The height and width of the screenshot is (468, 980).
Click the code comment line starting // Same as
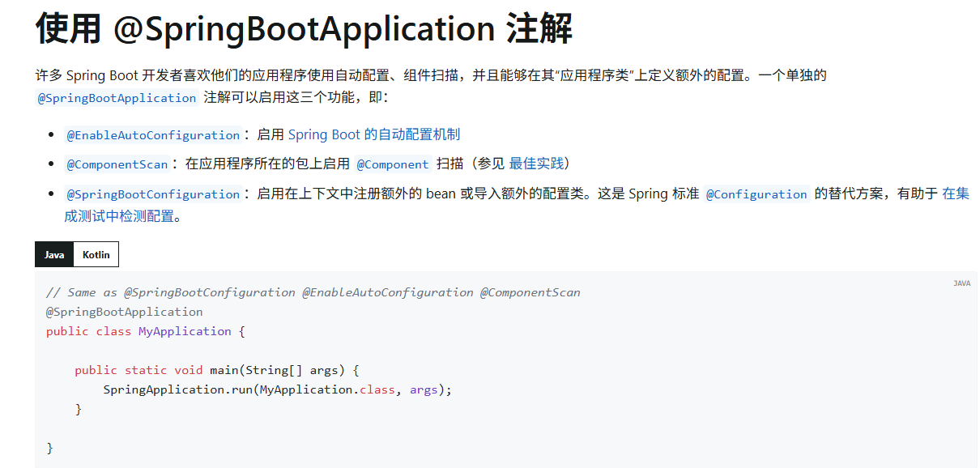[313, 292]
